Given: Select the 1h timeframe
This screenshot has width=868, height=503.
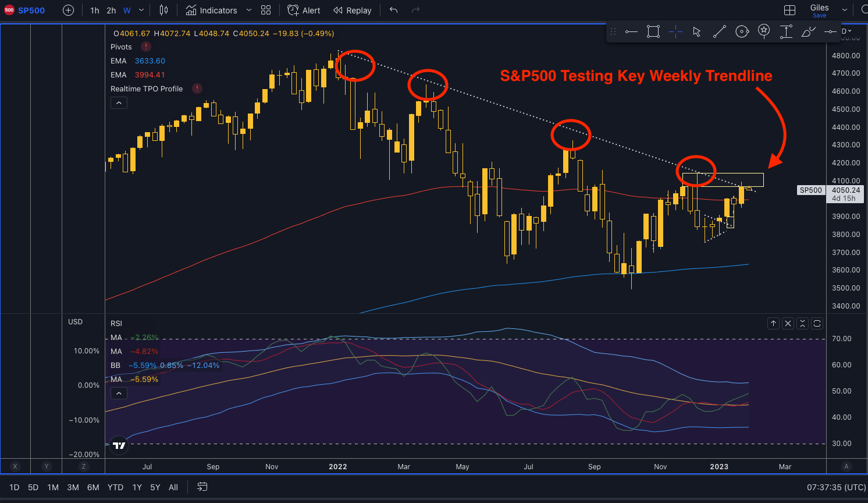Looking at the screenshot, I should pos(95,10).
